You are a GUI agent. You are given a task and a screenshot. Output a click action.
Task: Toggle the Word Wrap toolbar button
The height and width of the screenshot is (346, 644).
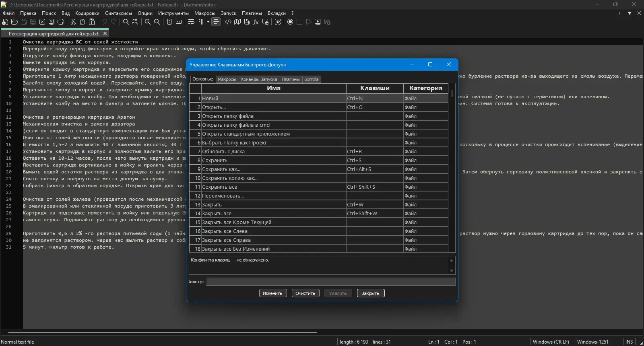pyautogui.click(x=191, y=22)
